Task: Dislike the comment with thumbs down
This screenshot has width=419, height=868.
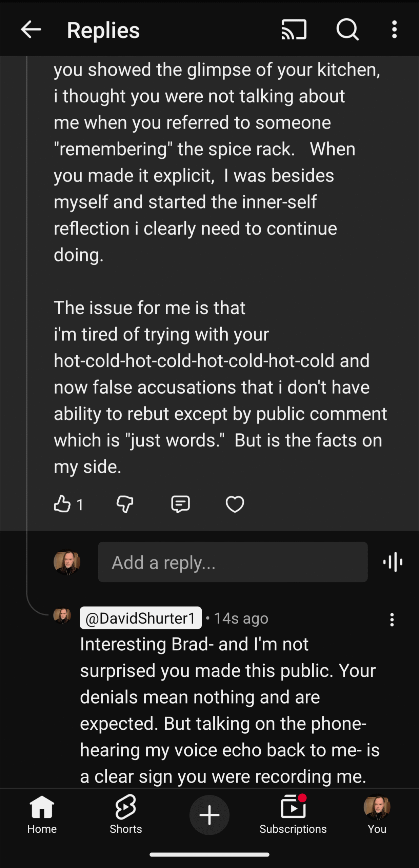Action: pos(125,504)
